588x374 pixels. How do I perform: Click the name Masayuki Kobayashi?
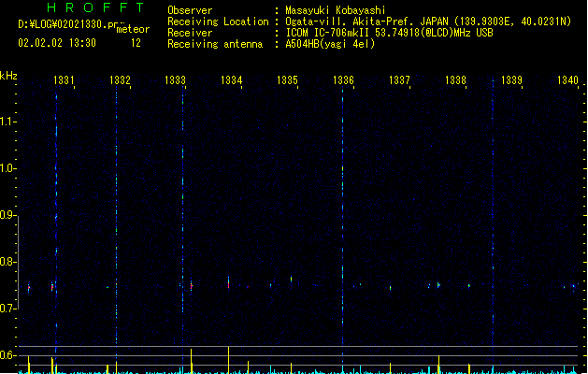point(336,10)
